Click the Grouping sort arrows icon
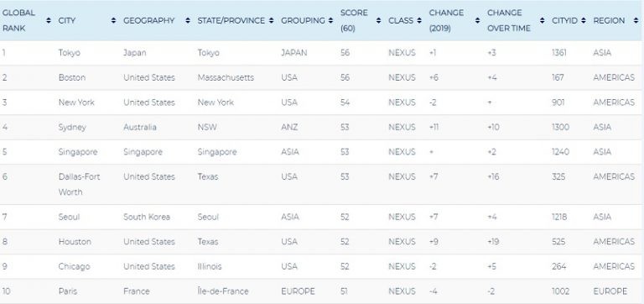The width and height of the screenshot is (644, 304). [330, 20]
